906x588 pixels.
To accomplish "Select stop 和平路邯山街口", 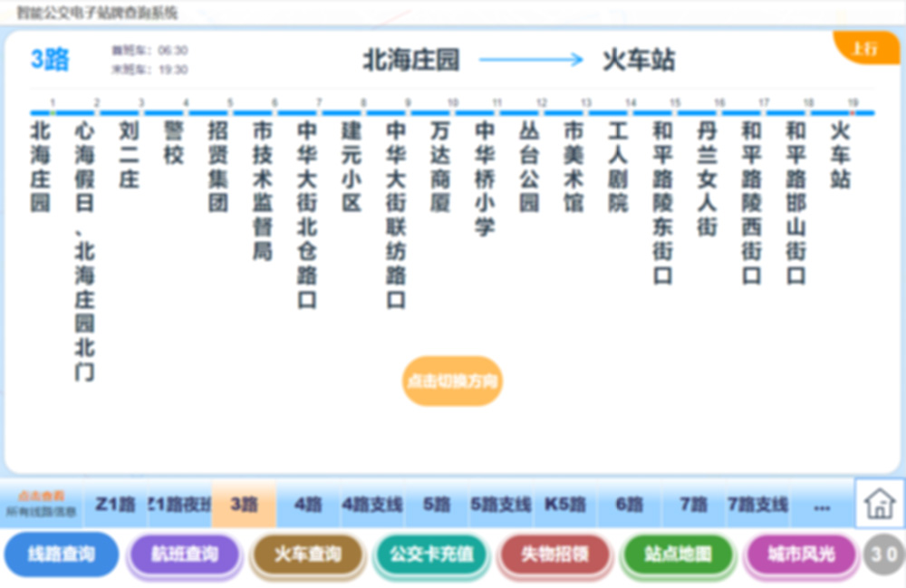I will pos(796,203).
